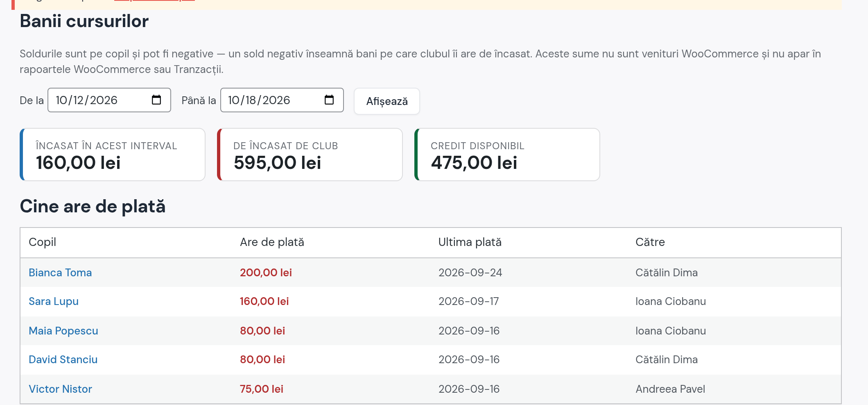Click the Ultima plată column header
The width and height of the screenshot is (868, 405).
click(470, 242)
